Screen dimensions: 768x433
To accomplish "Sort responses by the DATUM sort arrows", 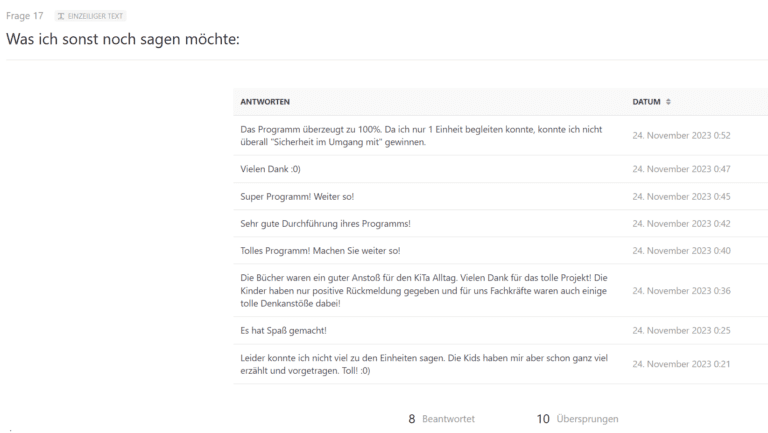I will click(x=668, y=102).
